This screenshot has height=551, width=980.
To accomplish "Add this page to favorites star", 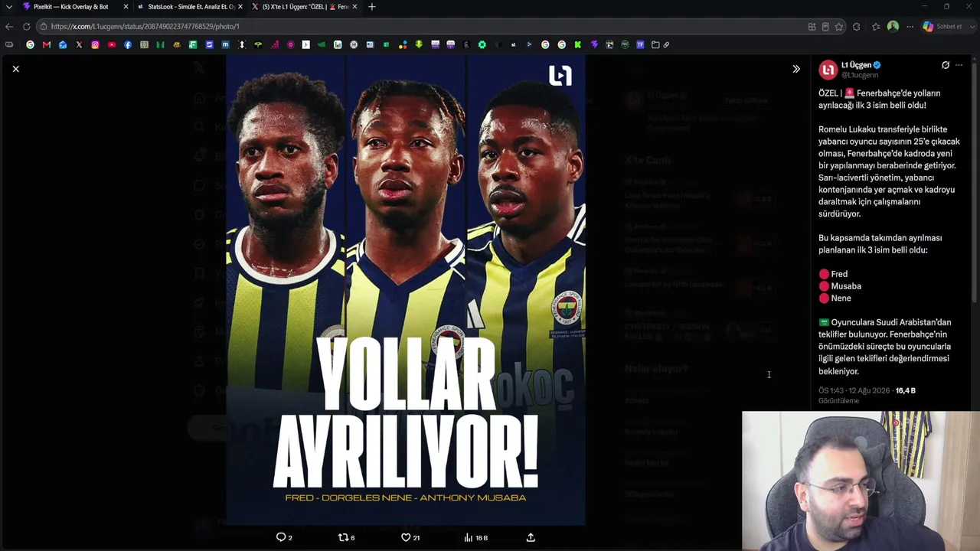I will click(839, 27).
